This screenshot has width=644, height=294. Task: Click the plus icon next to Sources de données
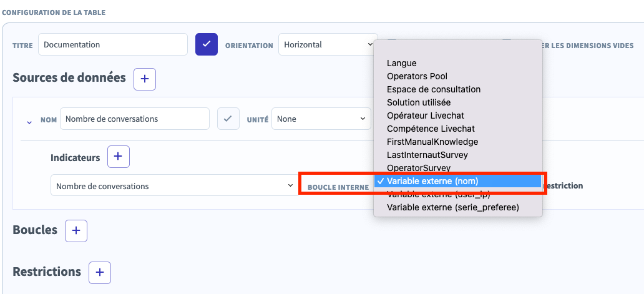coord(145,79)
